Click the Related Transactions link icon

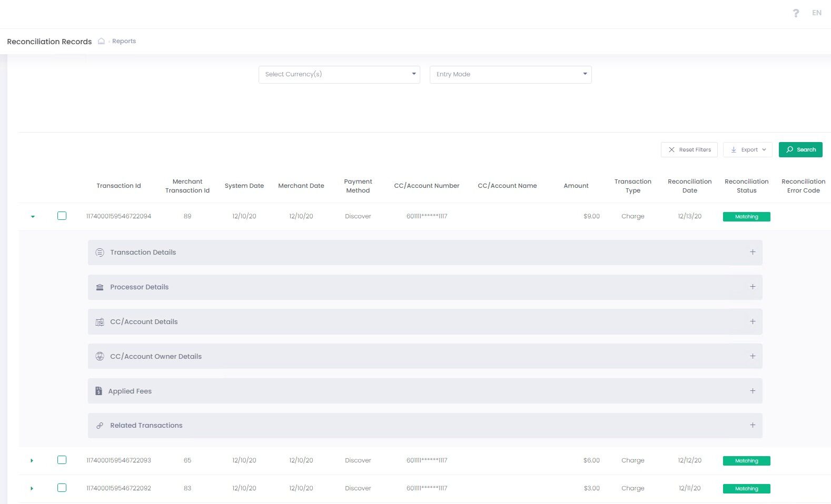[100, 426]
